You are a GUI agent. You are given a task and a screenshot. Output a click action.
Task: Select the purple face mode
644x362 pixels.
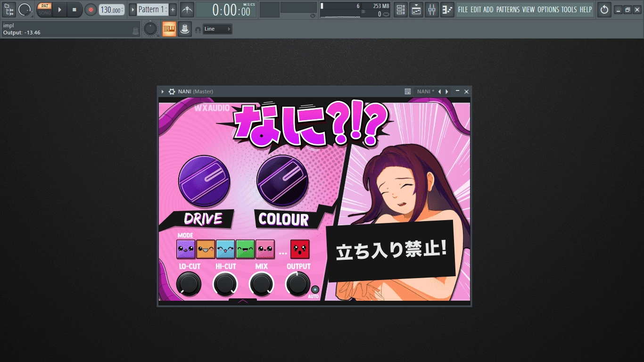pyautogui.click(x=186, y=249)
